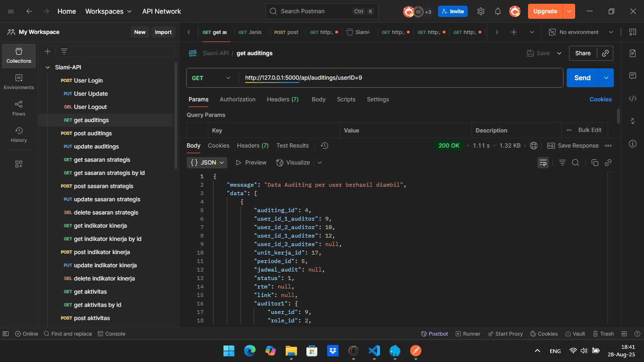
Task: Open the History sidebar panel
Action: click(19, 134)
